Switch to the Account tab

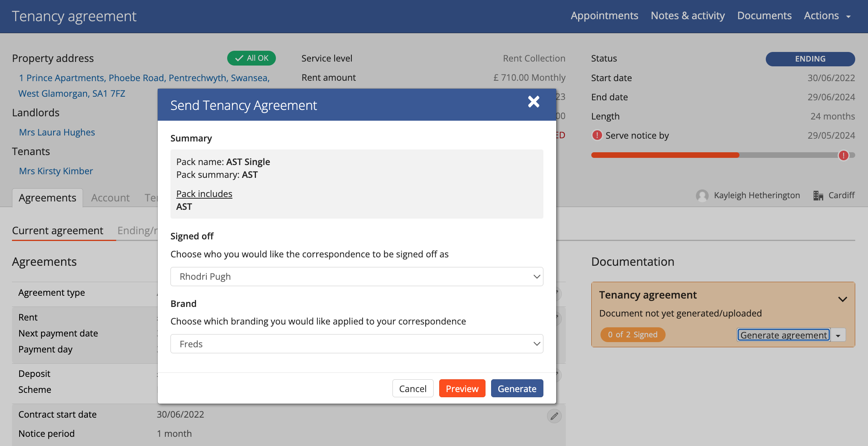pos(110,197)
